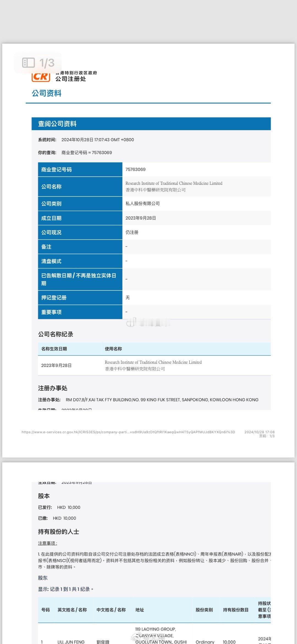This screenshot has width=297, height=644.
Task: Select the Chinese name 劉俊鋒
Action: (103, 642)
